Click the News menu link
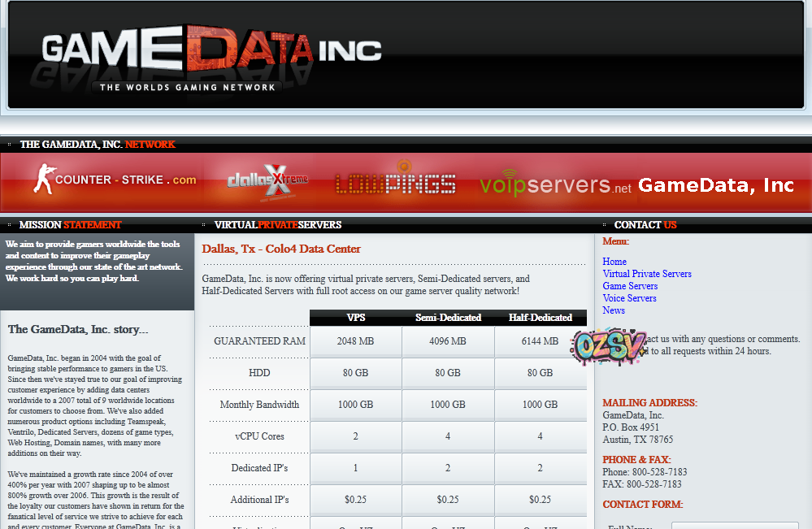 (614, 310)
